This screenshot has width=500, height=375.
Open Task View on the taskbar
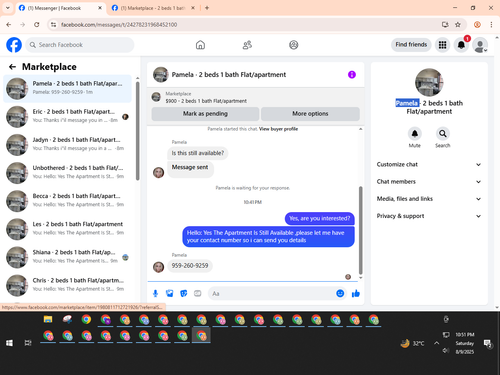tap(28, 343)
